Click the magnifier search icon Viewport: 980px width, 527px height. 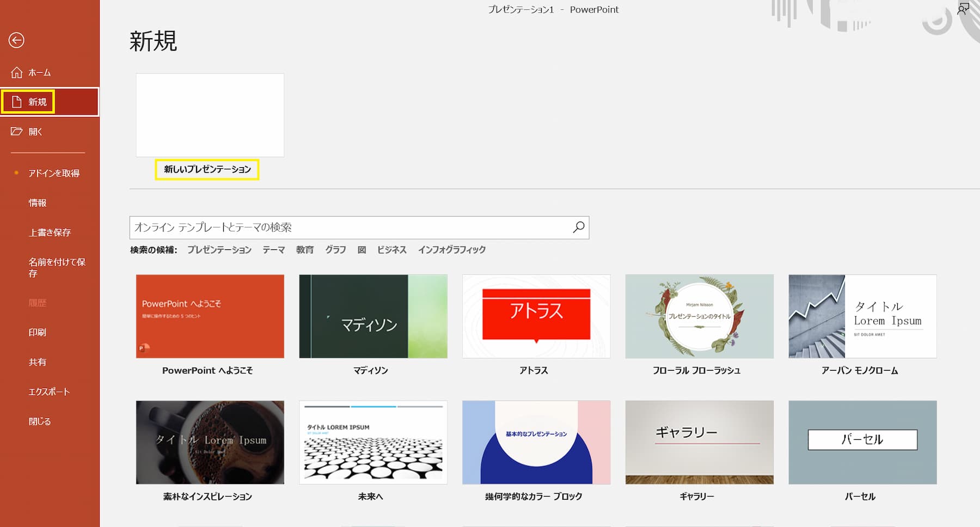[x=579, y=227]
